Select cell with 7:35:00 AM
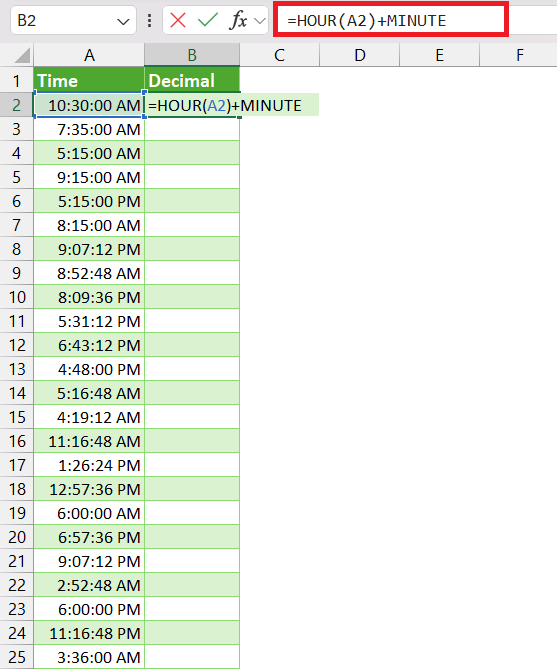 (89, 129)
